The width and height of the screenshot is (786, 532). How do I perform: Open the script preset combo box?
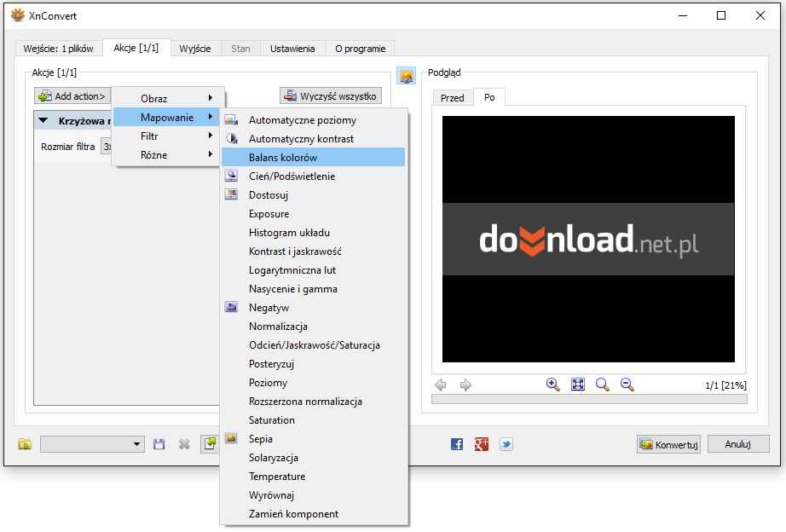pos(92,444)
